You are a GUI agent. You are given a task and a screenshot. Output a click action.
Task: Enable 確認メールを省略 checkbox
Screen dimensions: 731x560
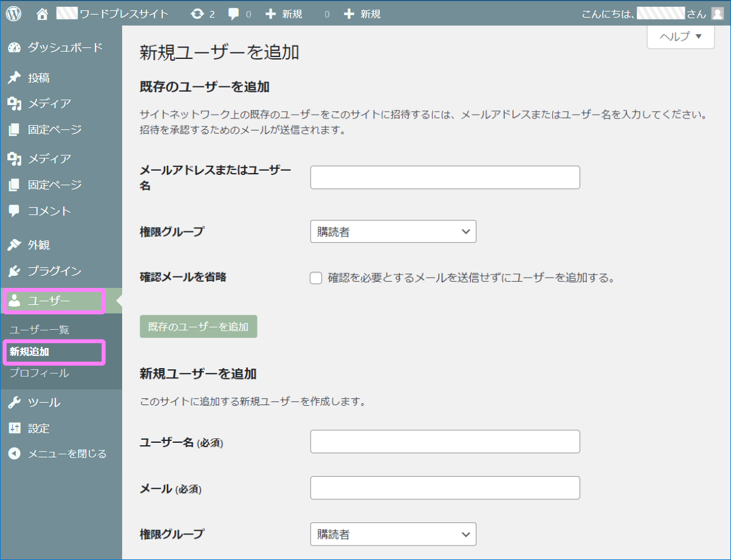[315, 278]
